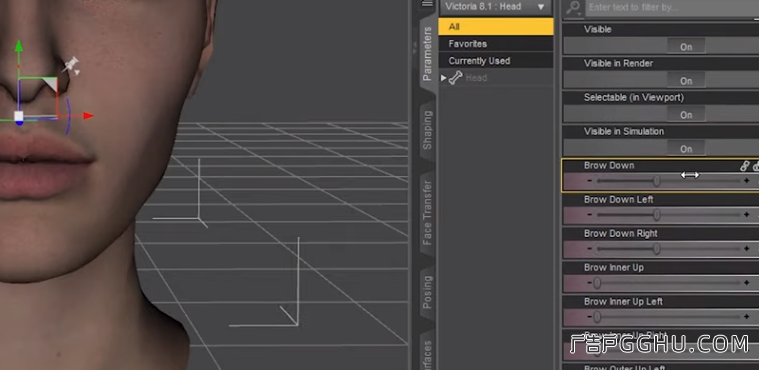The width and height of the screenshot is (759, 370).
Task: Click the minus icon on Brow Inner Up
Action: tap(589, 282)
